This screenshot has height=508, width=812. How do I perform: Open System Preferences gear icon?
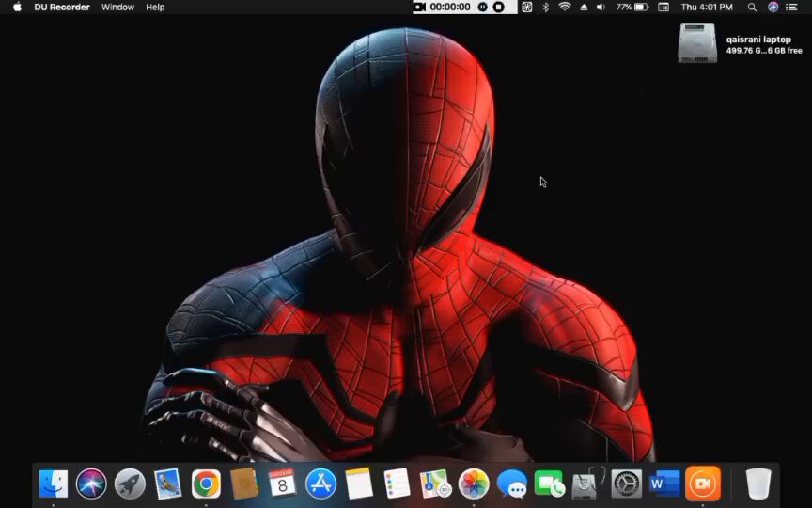coord(627,484)
